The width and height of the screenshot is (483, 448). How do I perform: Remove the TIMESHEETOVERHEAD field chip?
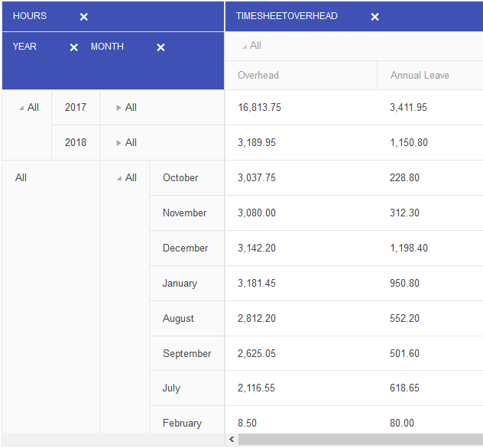click(374, 17)
